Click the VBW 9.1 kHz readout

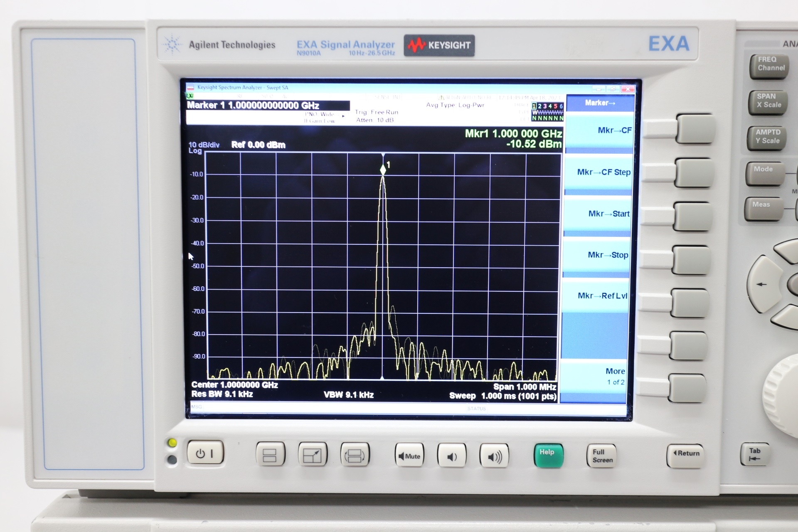point(348,395)
